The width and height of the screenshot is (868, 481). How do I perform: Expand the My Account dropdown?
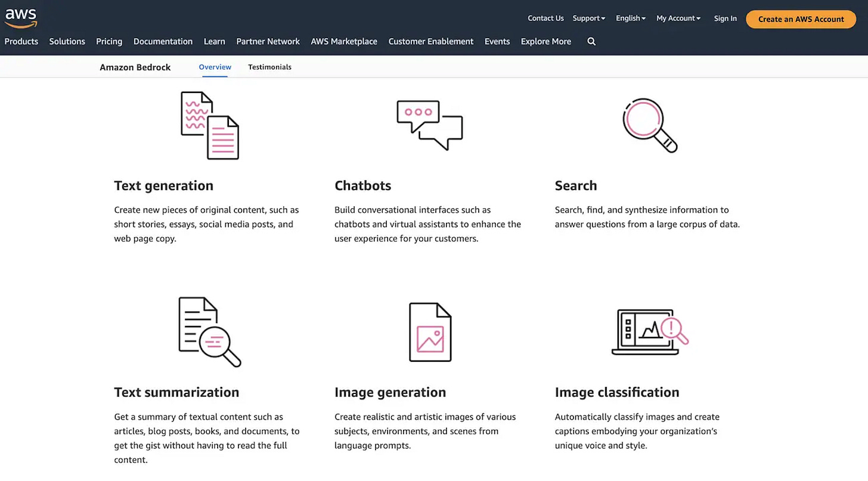pyautogui.click(x=678, y=18)
